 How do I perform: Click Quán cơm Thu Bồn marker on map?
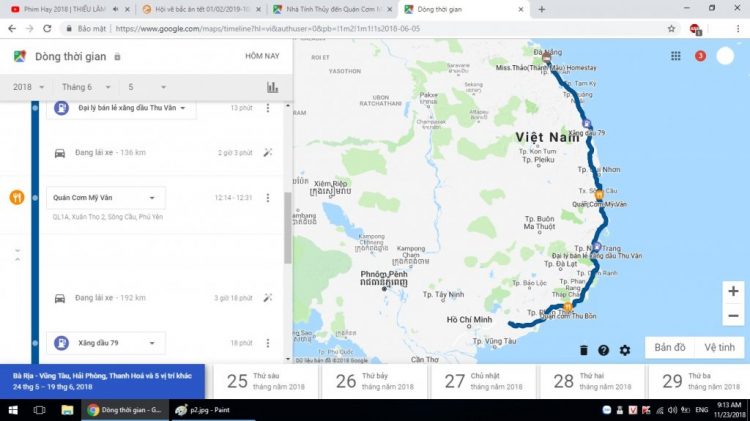click(x=567, y=307)
